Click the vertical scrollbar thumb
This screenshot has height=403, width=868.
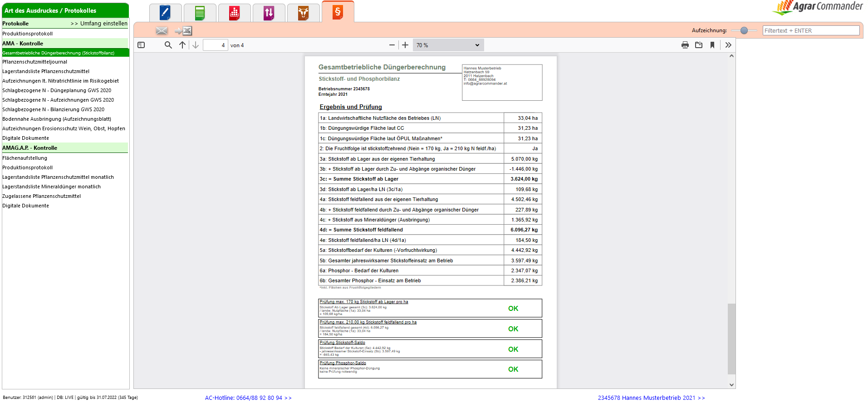(x=731, y=339)
